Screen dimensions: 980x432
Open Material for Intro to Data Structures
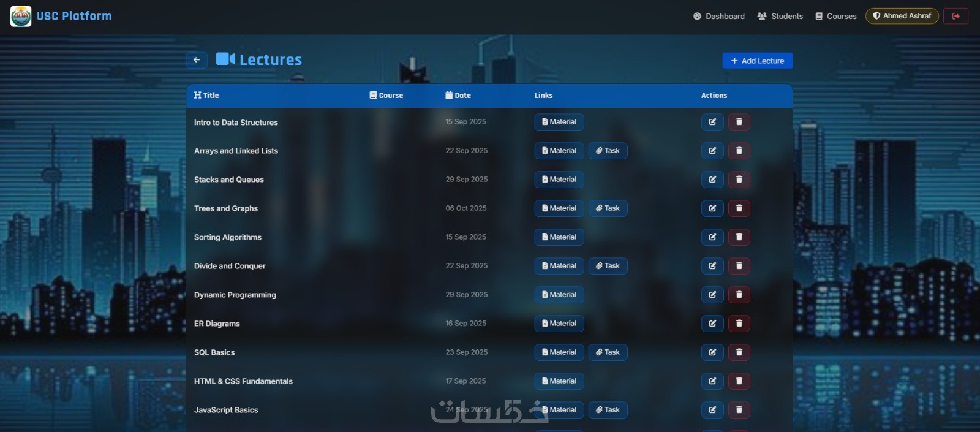[559, 122]
